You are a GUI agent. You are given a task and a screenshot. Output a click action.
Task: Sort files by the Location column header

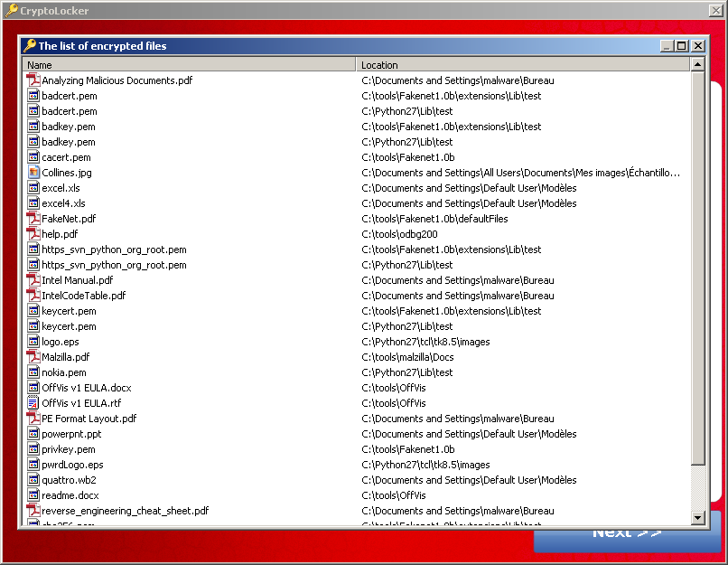tap(522, 65)
